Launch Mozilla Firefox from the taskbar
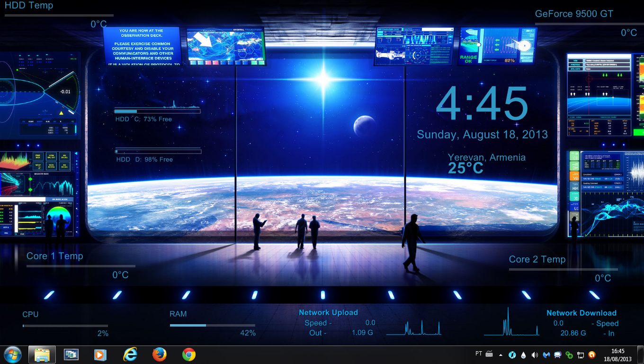This screenshot has height=364, width=644. [160, 355]
